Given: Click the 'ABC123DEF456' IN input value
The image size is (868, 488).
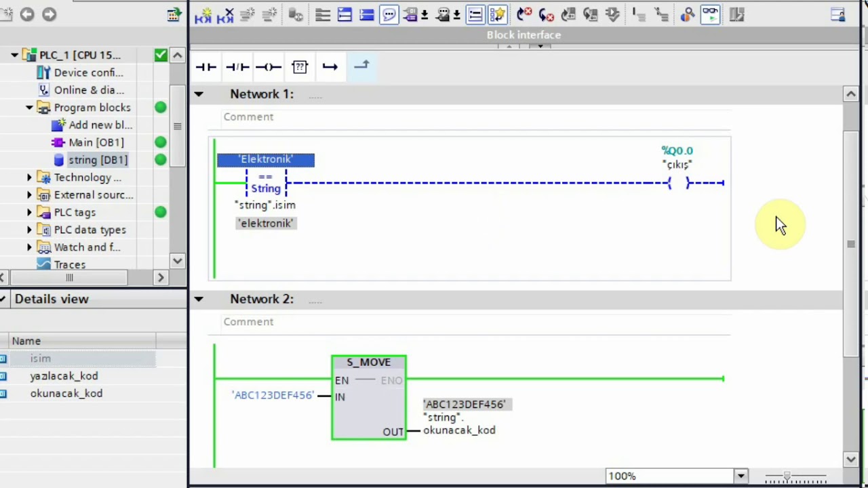Looking at the screenshot, I should 273,395.
